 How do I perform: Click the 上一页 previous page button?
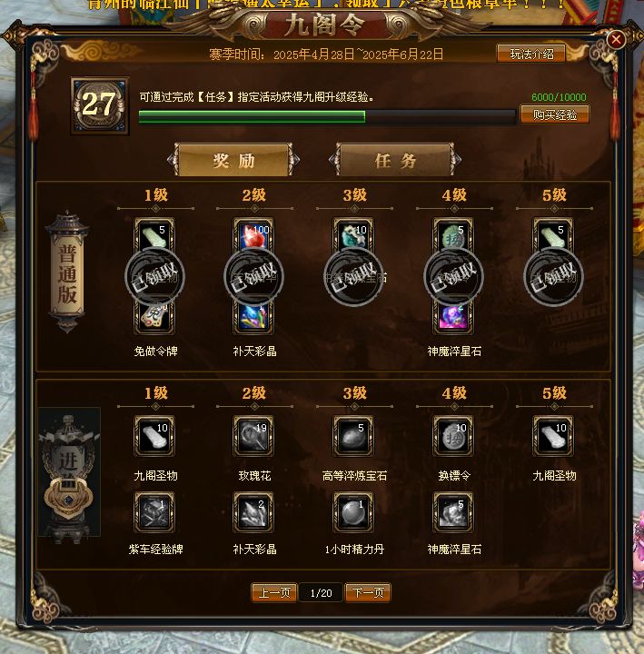[x=274, y=592]
